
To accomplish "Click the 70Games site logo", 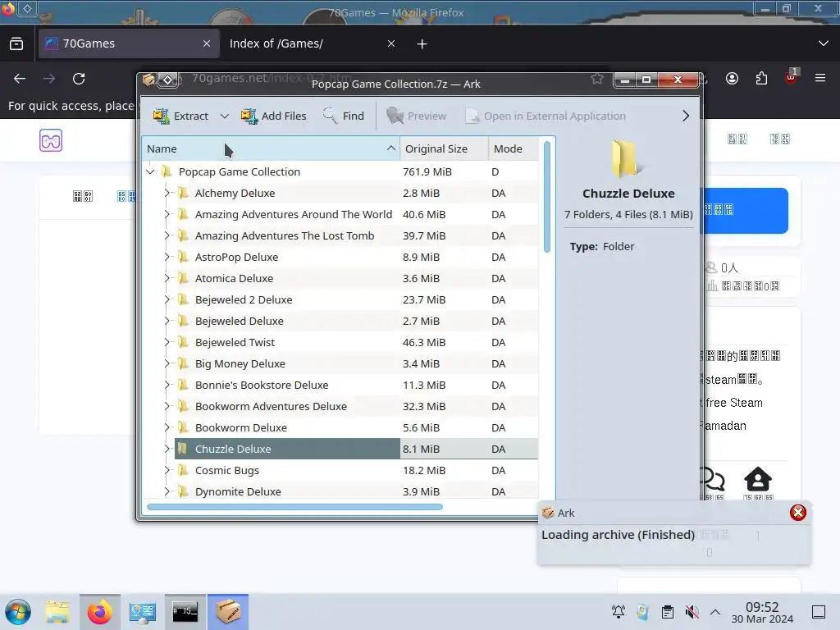I will coord(51,140).
